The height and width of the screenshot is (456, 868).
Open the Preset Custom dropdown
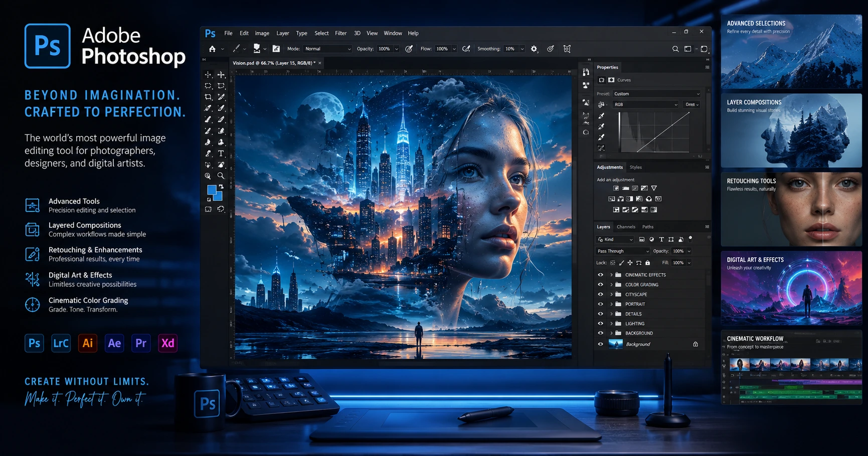(x=656, y=94)
